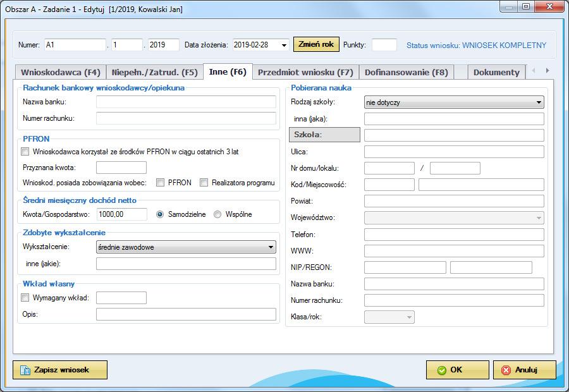This screenshot has width=569, height=392.
Task: Click the Powiat input field
Action: pyautogui.click(x=454, y=201)
